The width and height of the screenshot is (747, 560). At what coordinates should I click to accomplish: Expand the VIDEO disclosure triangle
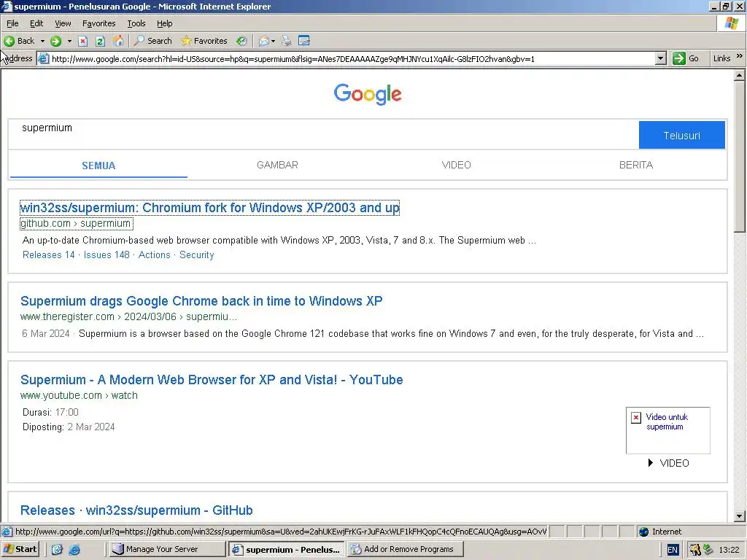pos(650,462)
